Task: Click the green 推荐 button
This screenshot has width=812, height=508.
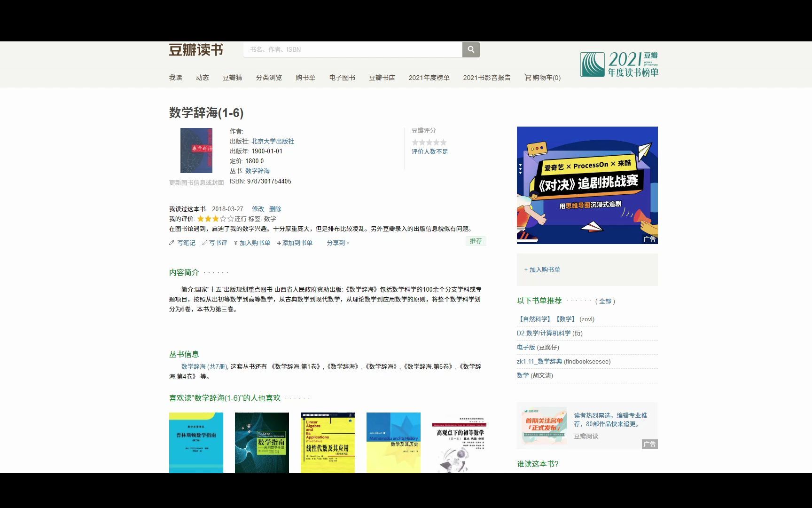Action: tap(476, 241)
